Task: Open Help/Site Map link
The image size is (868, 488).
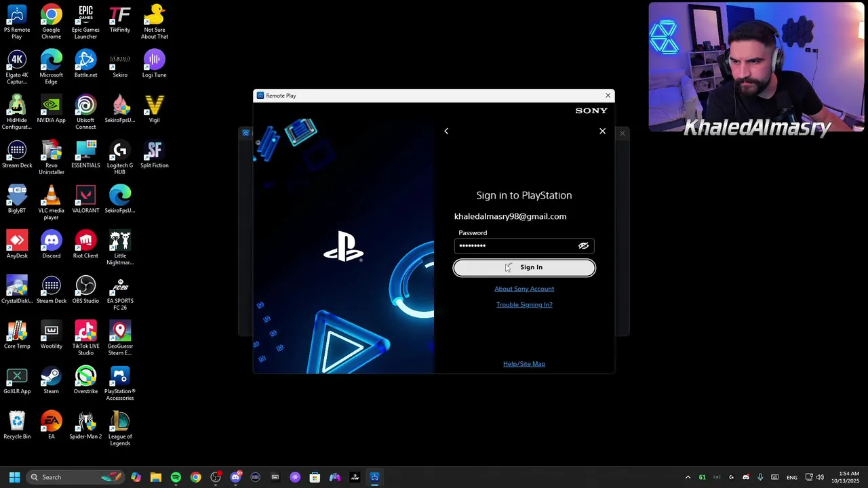Action: [x=524, y=364]
